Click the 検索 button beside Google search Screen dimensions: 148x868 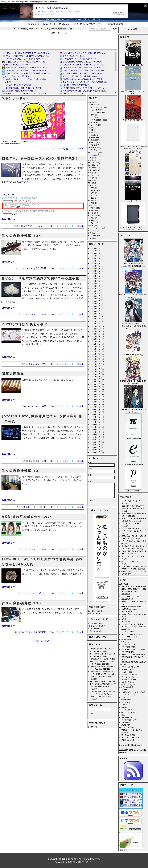pyautogui.click(x=115, y=29)
